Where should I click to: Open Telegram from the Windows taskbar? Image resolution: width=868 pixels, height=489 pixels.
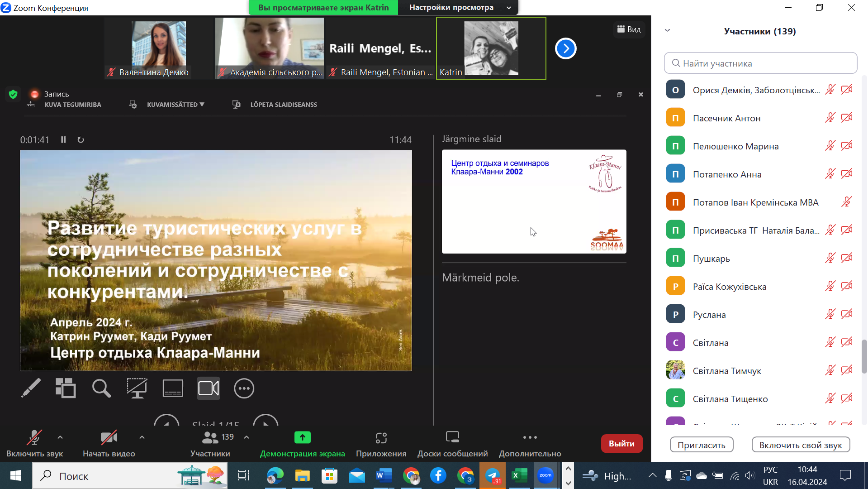pos(492,476)
